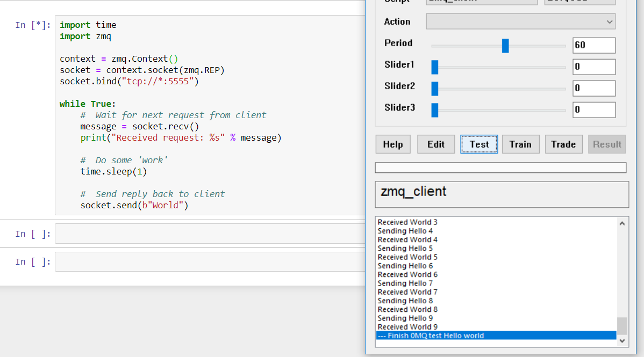Focus the Slider3 value input box
This screenshot has width=644, height=357.
point(593,110)
